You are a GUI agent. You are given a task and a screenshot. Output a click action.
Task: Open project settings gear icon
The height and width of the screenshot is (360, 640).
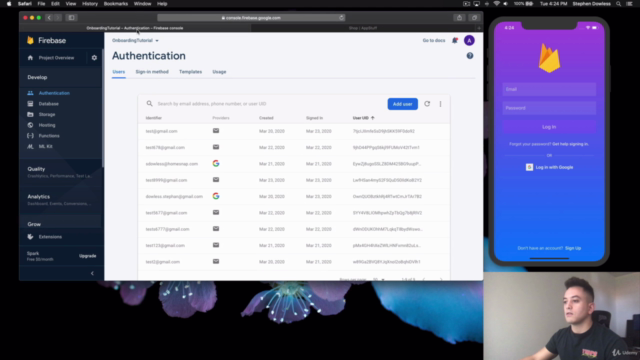[x=94, y=58]
